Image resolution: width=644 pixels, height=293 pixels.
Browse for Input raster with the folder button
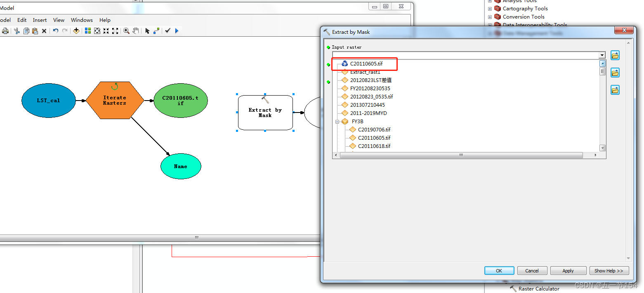(615, 55)
